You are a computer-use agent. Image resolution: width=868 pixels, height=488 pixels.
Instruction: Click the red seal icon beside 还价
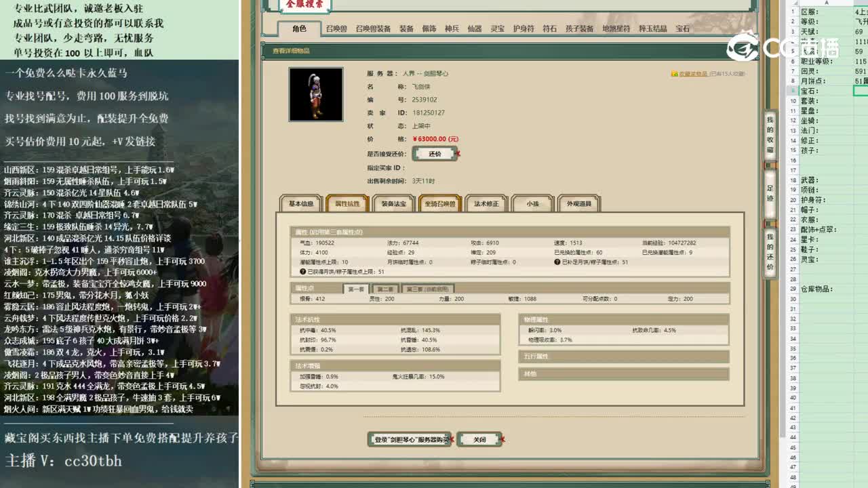click(458, 154)
